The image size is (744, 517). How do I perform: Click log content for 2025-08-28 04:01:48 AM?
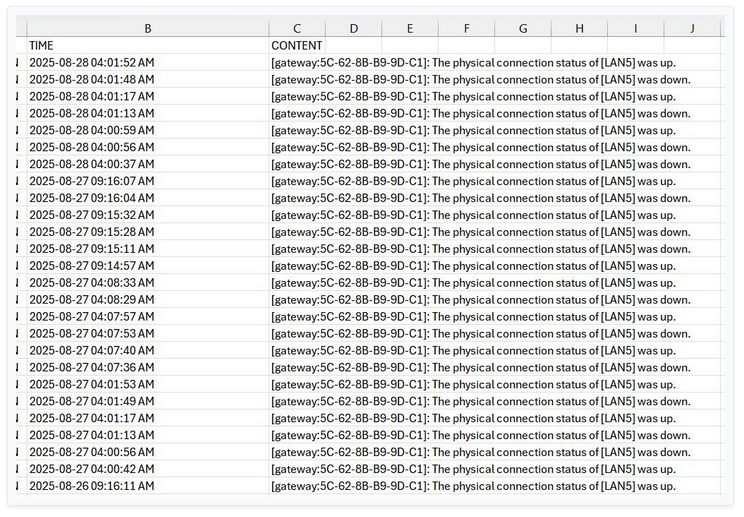tap(480, 80)
